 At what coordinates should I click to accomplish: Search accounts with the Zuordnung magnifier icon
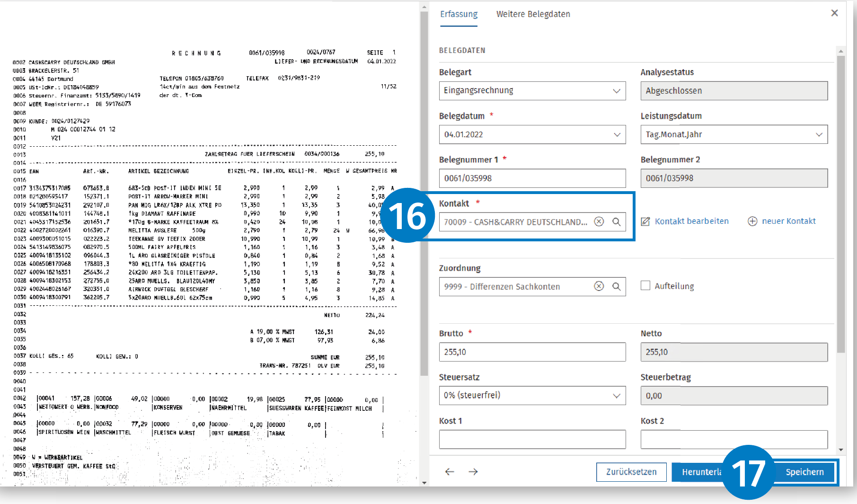click(x=617, y=286)
